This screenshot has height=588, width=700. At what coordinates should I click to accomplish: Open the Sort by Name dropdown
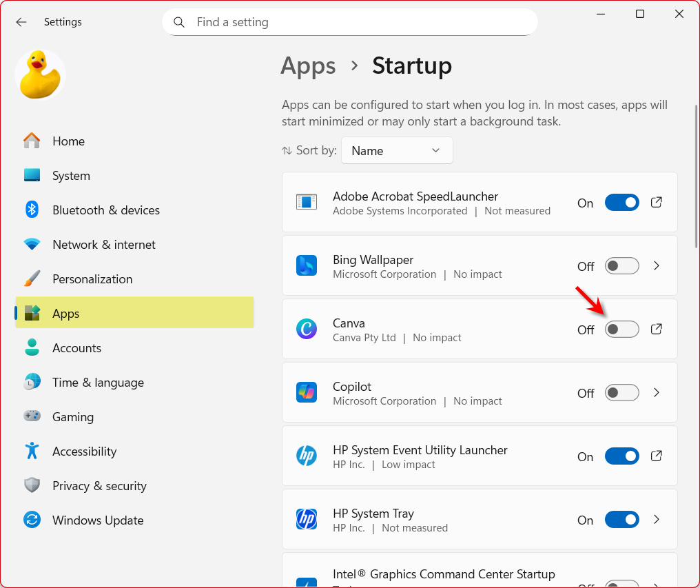coord(397,150)
